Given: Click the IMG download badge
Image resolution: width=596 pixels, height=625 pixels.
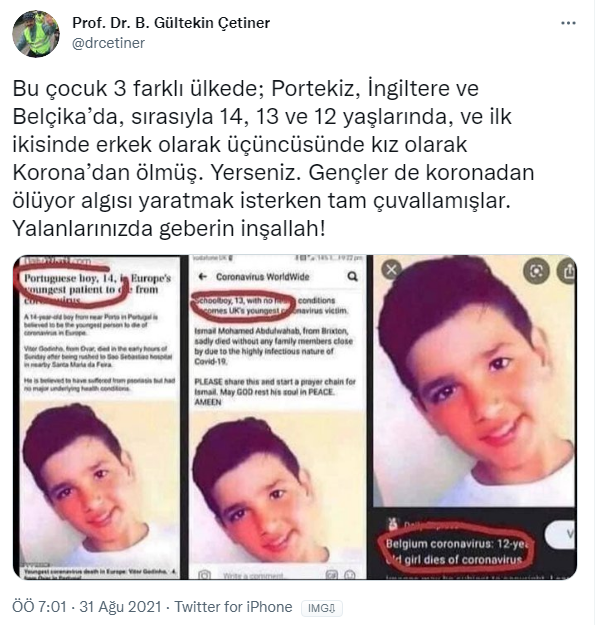Looking at the screenshot, I should 321,608.
